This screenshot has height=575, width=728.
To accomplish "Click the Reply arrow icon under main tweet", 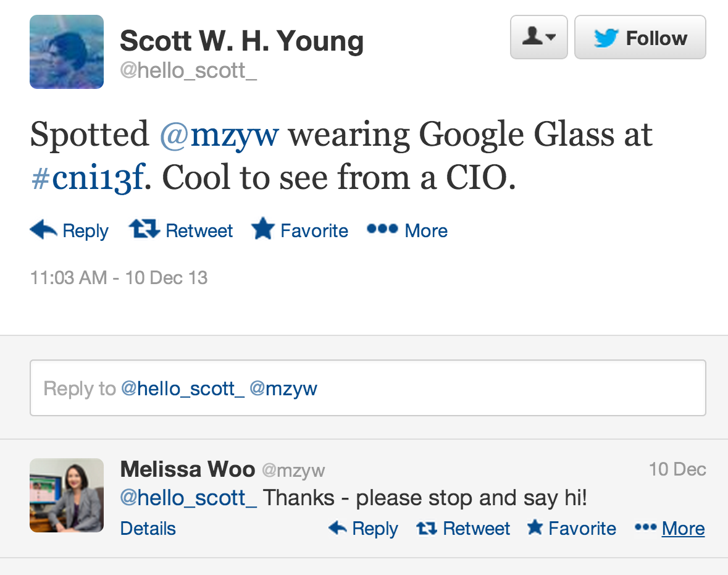I will 44,230.
